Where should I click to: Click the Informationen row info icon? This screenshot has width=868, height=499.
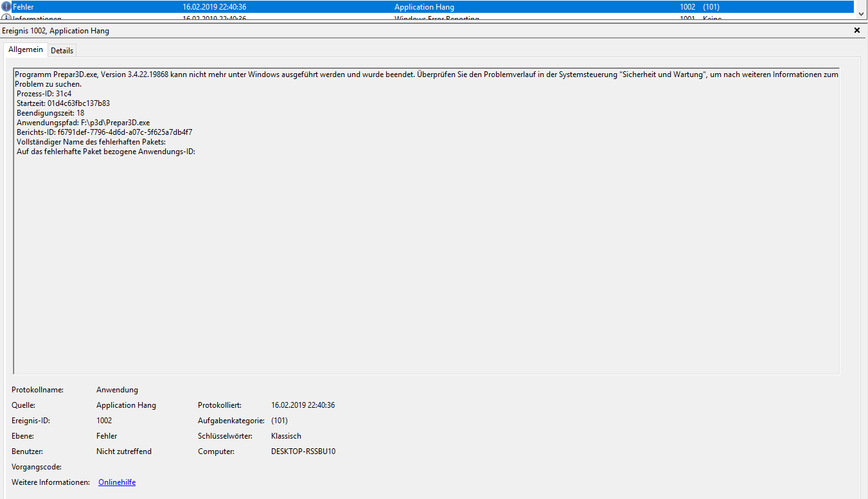coord(6,18)
